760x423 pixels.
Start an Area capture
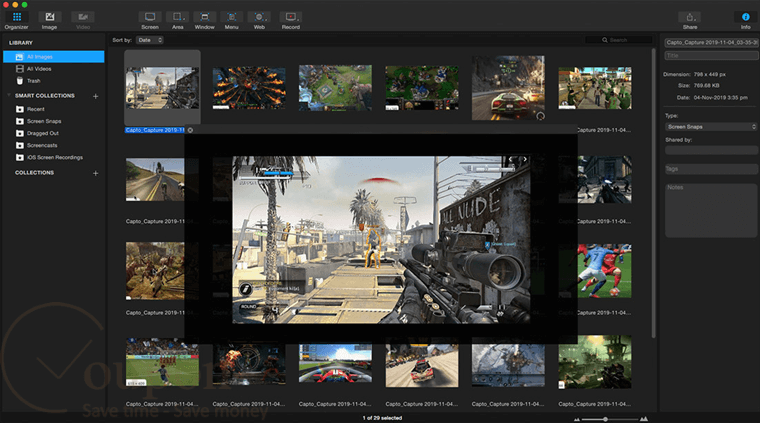pos(178,20)
